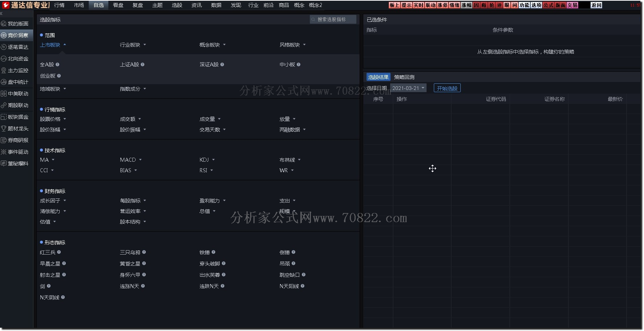The height and width of the screenshot is (331, 644).
Task: Click 功能 toolbar button
Action: pos(524,5)
